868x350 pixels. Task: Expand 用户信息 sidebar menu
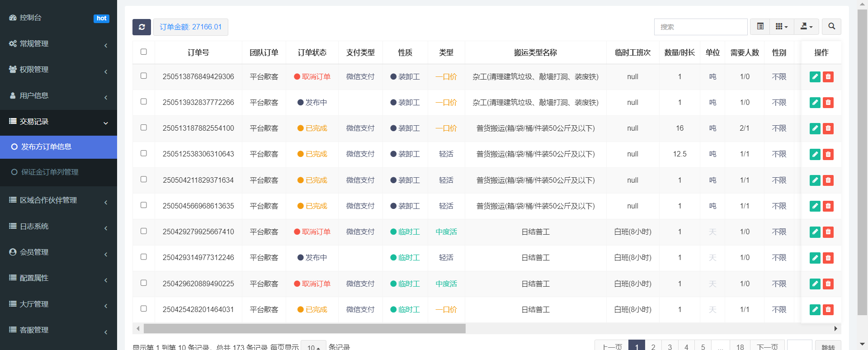58,96
